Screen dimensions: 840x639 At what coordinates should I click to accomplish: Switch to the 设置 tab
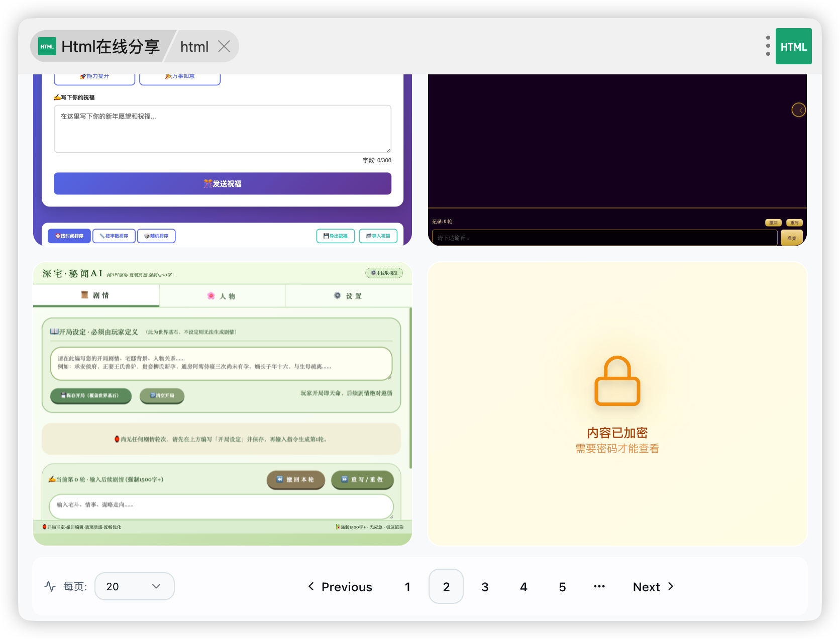point(348,296)
